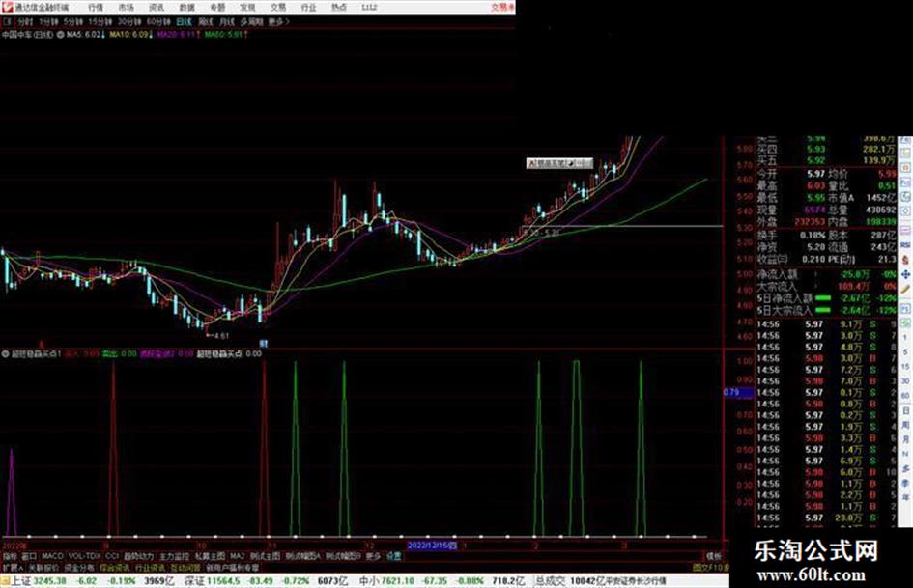Click the 2022/12/15 date marker
Screen dimensions: 913x588
coord(432,546)
